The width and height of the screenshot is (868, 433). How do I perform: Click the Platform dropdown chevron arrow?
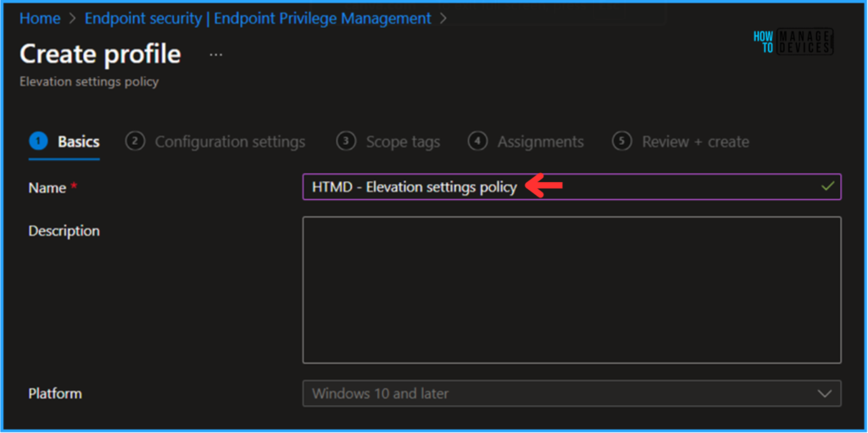click(825, 394)
